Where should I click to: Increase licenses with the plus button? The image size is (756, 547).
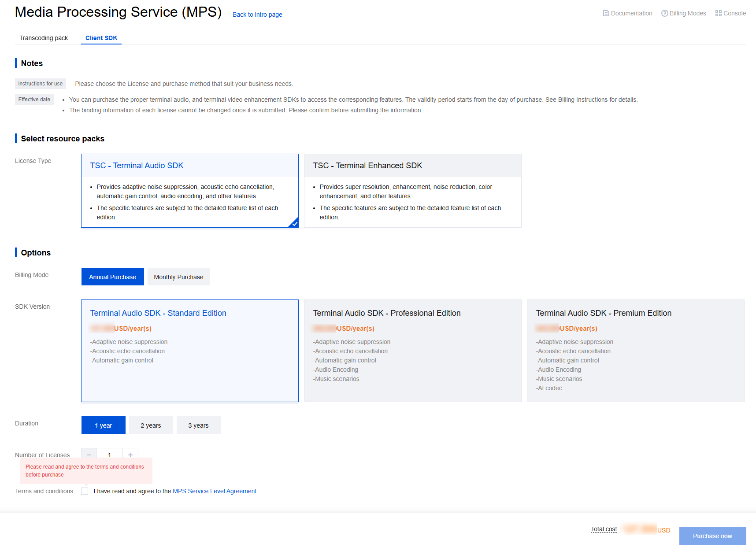point(130,455)
